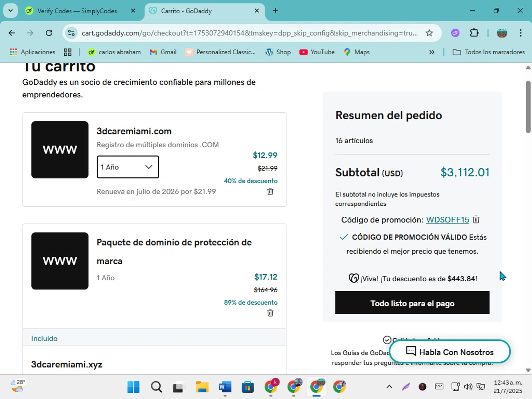Open the weather widget showing 28°
The image size is (532, 399).
pyautogui.click(x=18, y=386)
